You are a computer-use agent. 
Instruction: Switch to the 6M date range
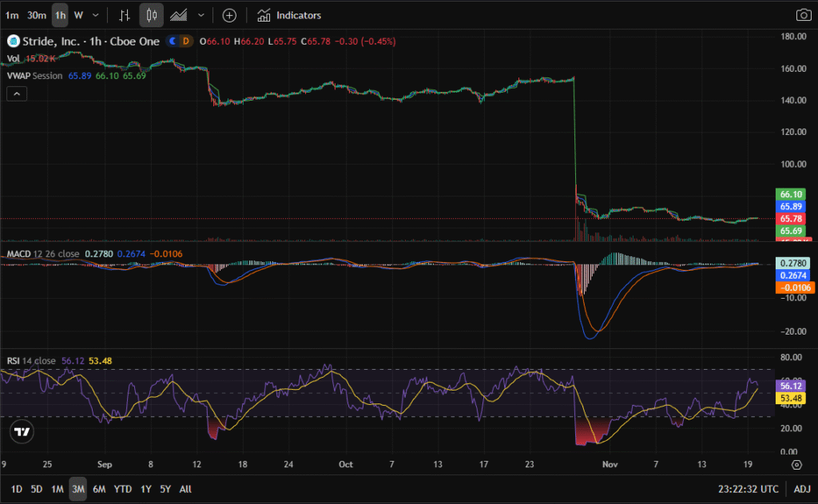pyautogui.click(x=99, y=488)
